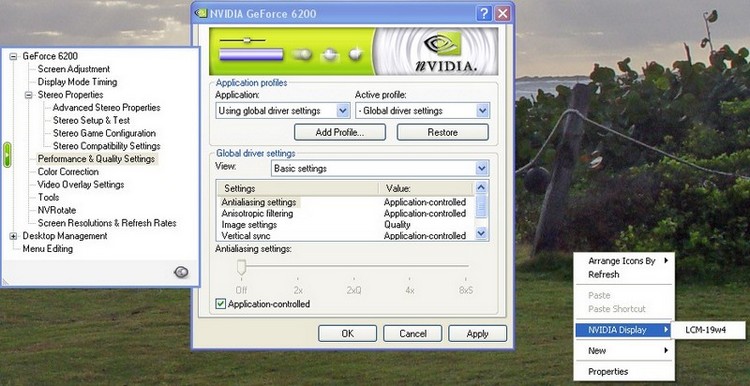The image size is (750, 386).
Task: Select LCM-19w4 submenu item
Action: [x=709, y=330]
